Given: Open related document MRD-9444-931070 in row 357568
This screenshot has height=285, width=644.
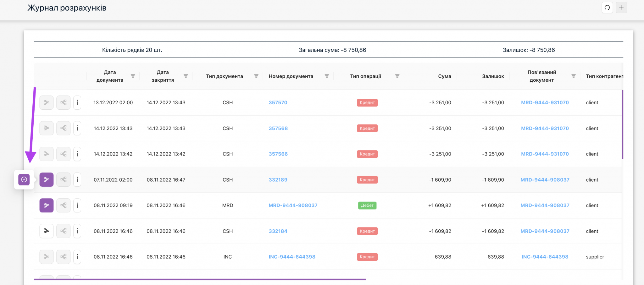Looking at the screenshot, I should click(545, 128).
